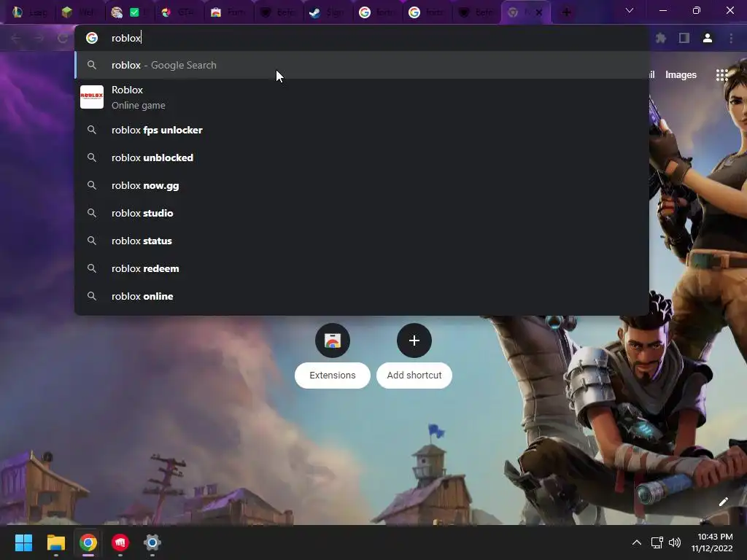Open the Chrome three-dot menu
The image size is (747, 560).
(x=731, y=38)
